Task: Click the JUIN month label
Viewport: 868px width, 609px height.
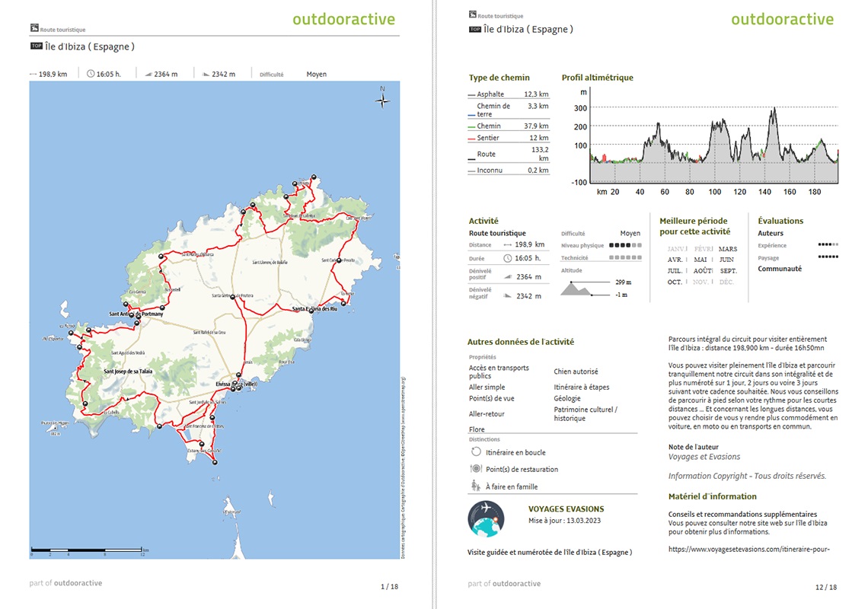Action: pyautogui.click(x=727, y=260)
